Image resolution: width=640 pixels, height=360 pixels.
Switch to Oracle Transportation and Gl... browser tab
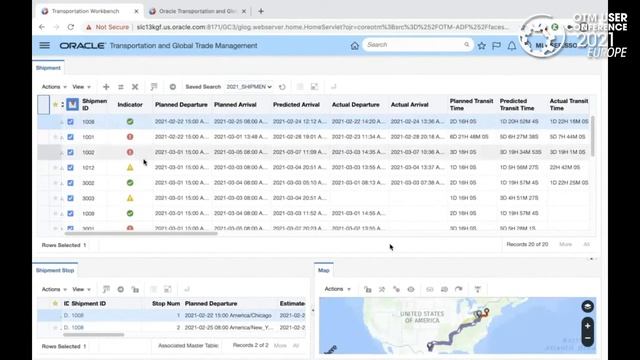click(198, 11)
